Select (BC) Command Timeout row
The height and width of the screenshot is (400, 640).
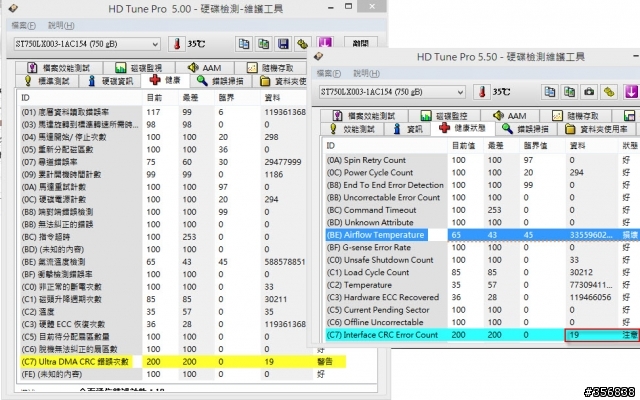pos(482,210)
